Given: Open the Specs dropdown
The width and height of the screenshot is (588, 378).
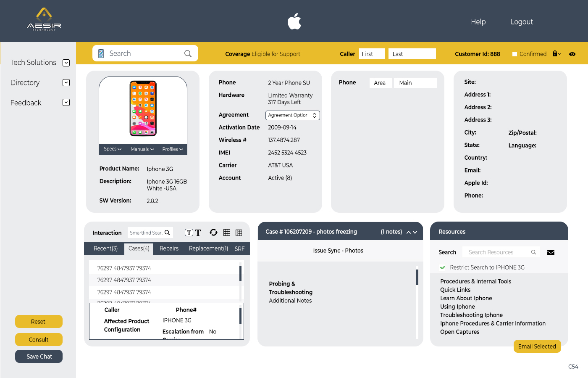Looking at the screenshot, I should (x=113, y=149).
